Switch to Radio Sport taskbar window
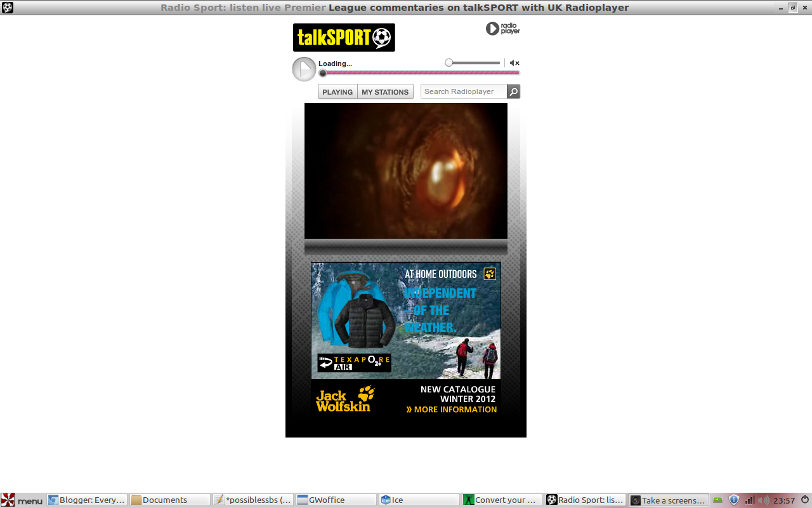The height and width of the screenshot is (508, 812). [586, 500]
